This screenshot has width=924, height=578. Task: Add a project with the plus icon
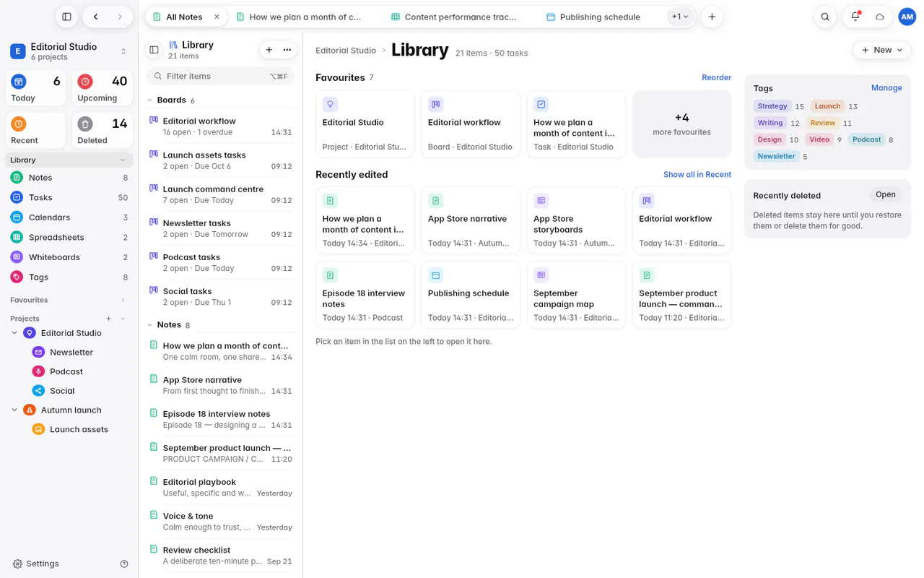(x=109, y=319)
